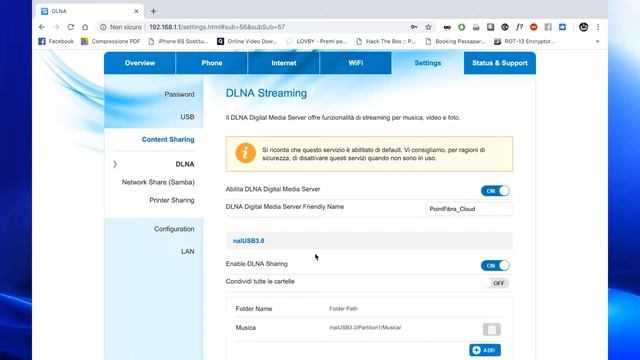The image size is (640, 360).
Task: Open the Hack The Box bookmark
Action: [386, 41]
